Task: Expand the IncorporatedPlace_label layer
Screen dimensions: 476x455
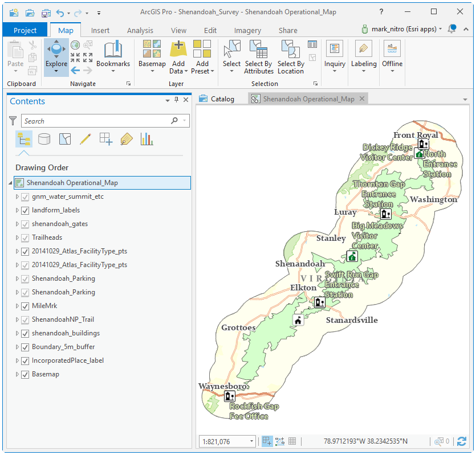Action: [17, 360]
